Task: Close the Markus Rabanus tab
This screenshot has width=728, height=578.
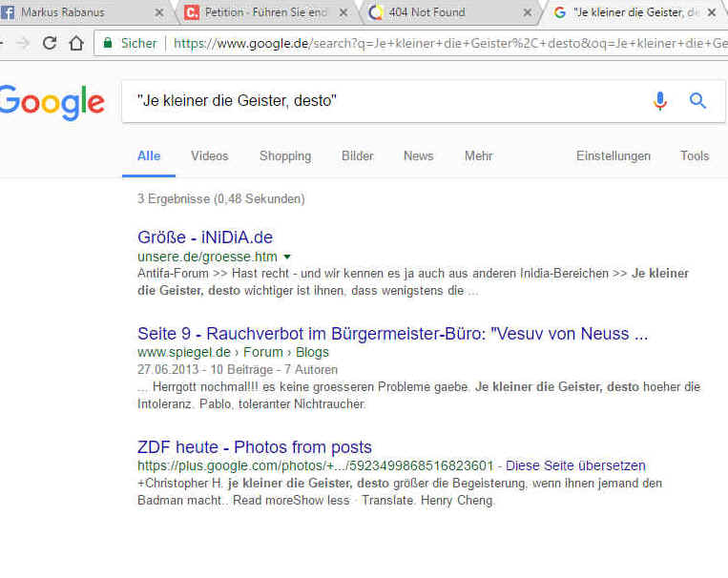Action: [x=158, y=13]
